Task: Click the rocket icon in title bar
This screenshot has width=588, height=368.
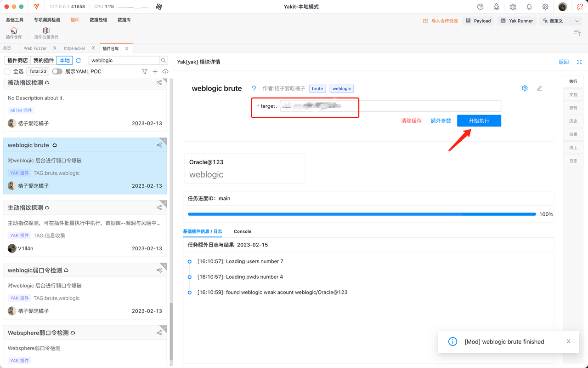Action: [497, 7]
